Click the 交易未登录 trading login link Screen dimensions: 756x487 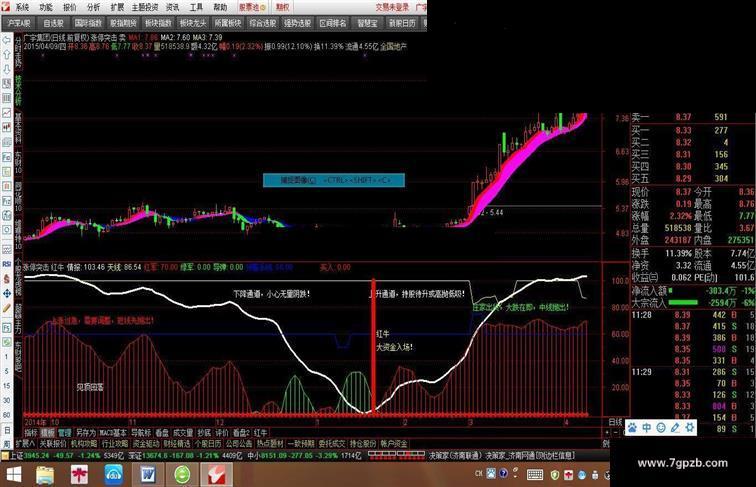tap(392, 7)
